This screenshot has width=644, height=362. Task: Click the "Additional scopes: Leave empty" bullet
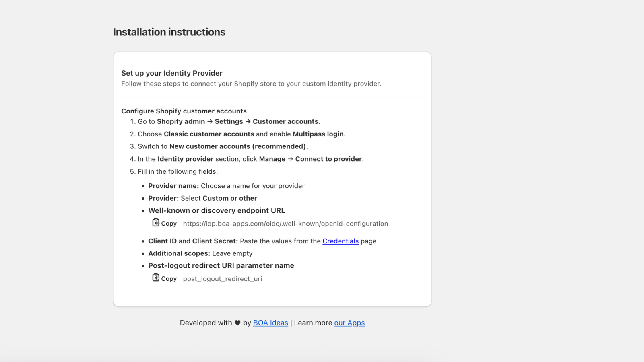pos(200,253)
